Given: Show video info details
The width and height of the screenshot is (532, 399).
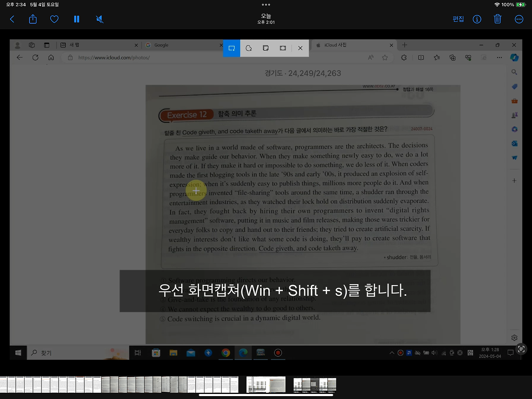Looking at the screenshot, I should tap(477, 19).
